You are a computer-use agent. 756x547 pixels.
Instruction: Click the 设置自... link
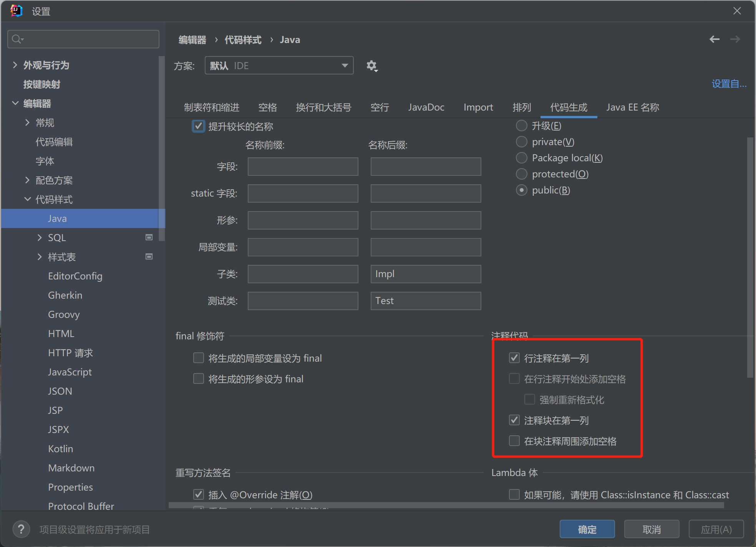(729, 84)
